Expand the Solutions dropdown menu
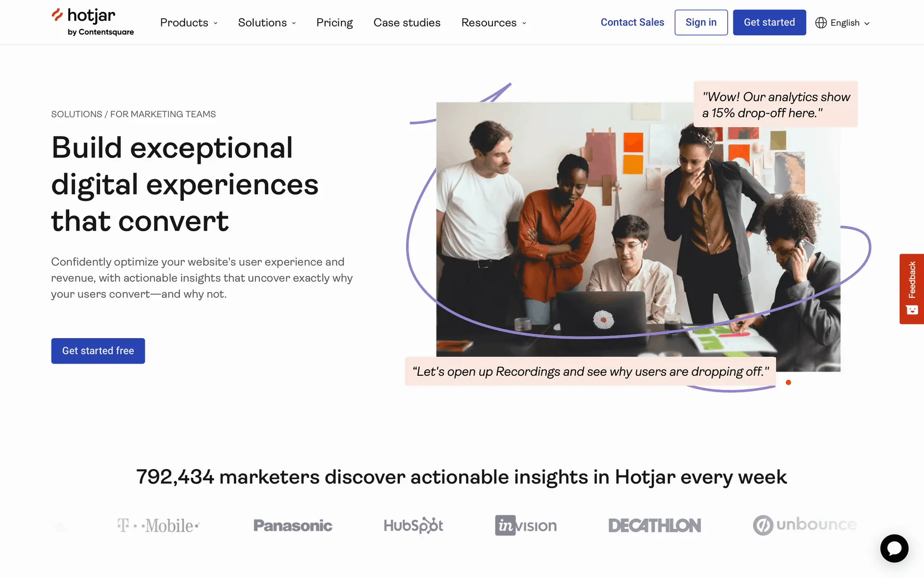The height and width of the screenshot is (578, 924). pyautogui.click(x=267, y=23)
